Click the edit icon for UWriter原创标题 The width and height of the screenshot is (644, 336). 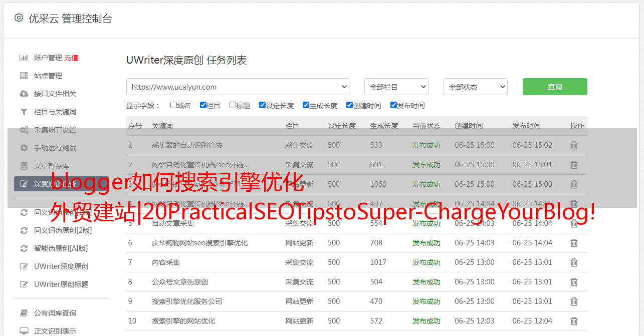pyautogui.click(x=24, y=284)
